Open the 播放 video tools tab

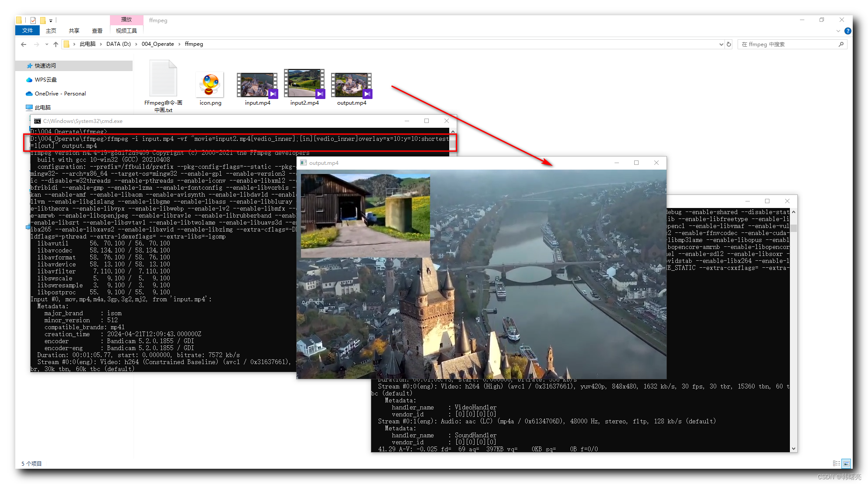(x=126, y=20)
